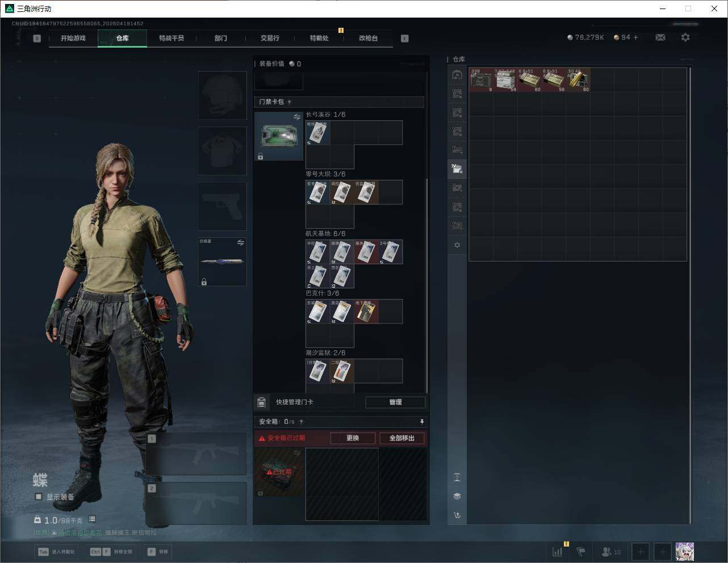Click the .50 AE ammo item

(x=578, y=80)
